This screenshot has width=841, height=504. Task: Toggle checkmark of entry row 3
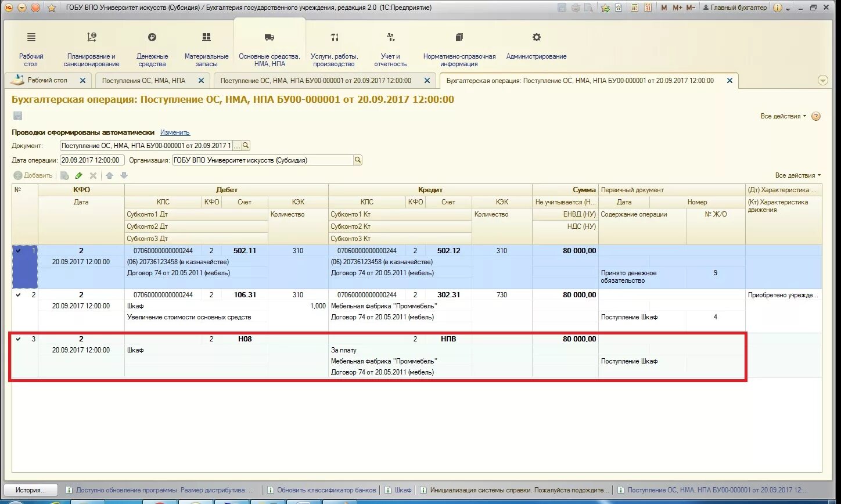click(x=18, y=339)
